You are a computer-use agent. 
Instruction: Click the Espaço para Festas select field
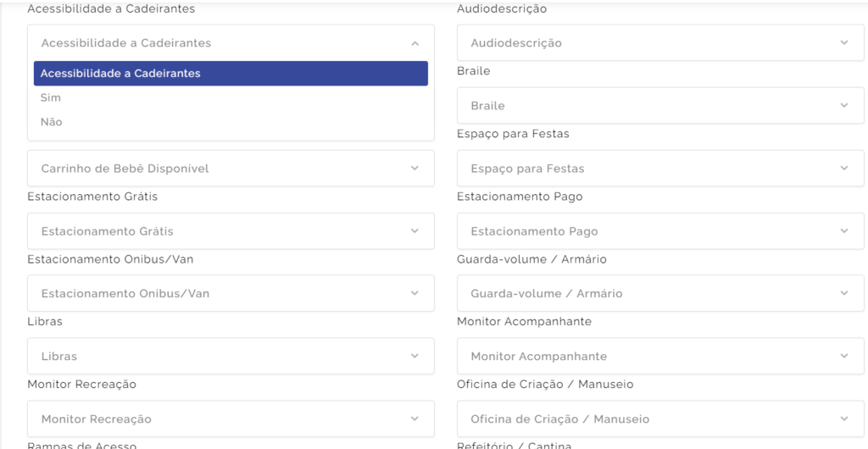[660, 168]
